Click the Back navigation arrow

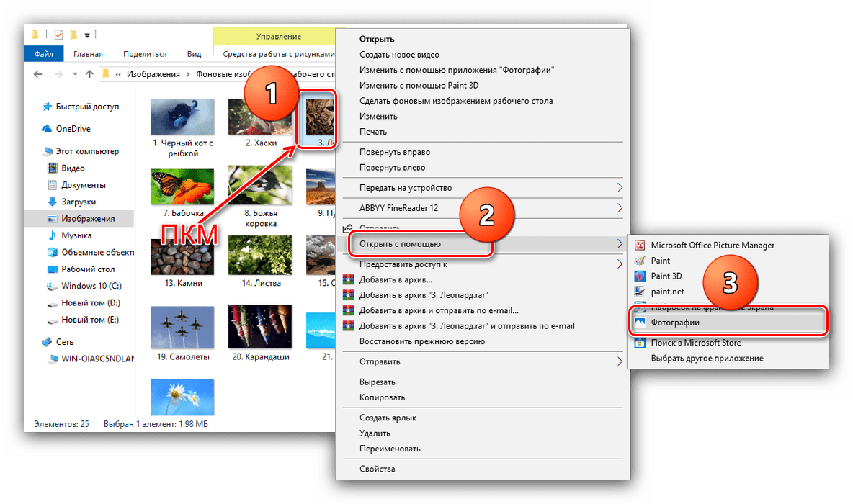(37, 74)
